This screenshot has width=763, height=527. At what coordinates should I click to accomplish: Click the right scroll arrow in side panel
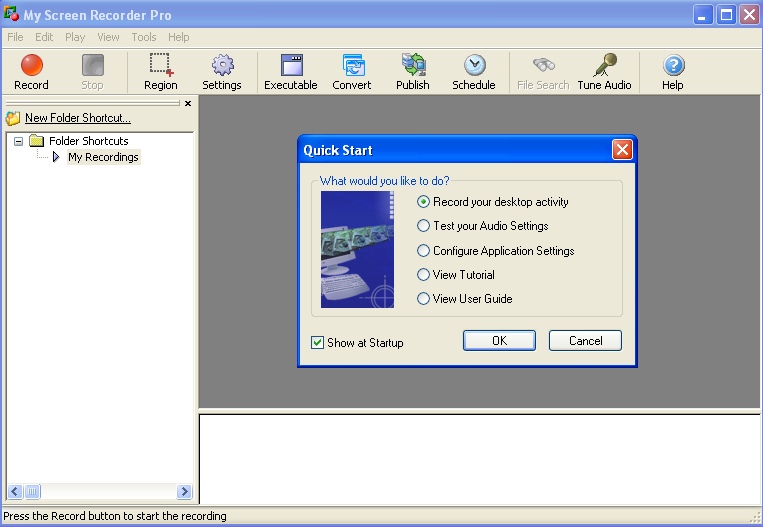[x=184, y=491]
